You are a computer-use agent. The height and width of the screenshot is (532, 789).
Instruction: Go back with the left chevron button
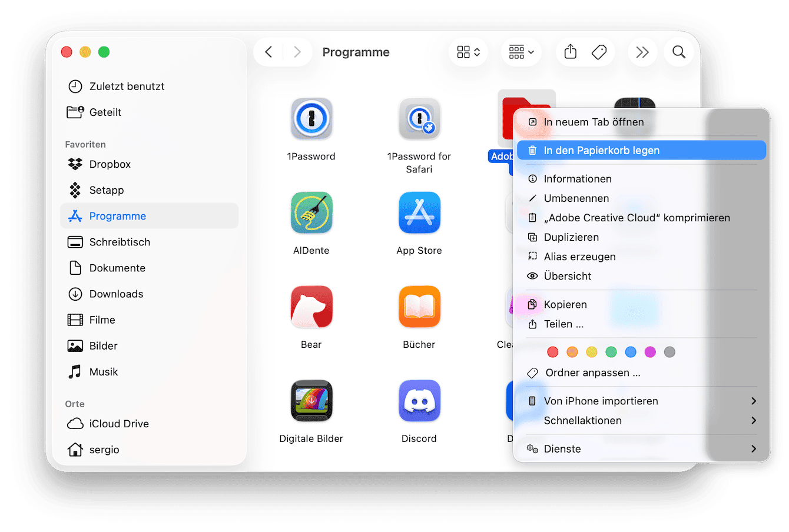(x=268, y=52)
